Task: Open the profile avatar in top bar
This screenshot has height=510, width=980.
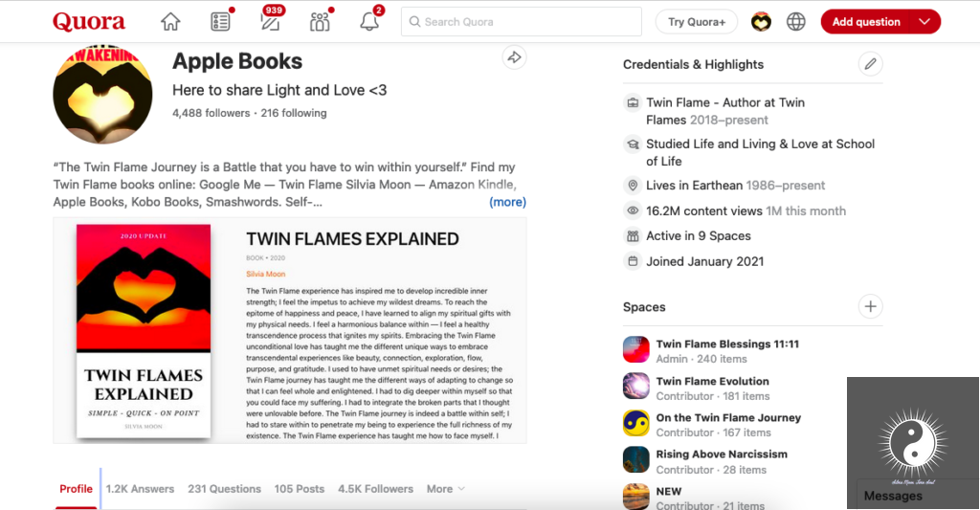Action: 761,22
